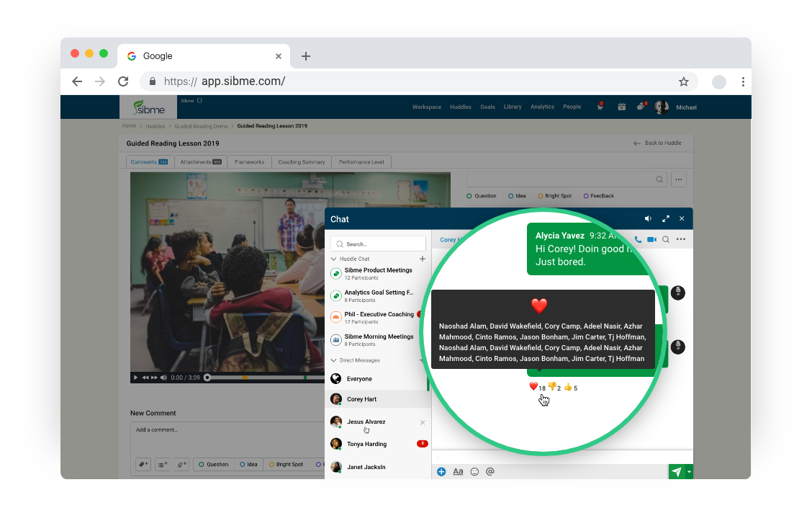Click the add list icon under New Comment
This screenshot has height=508, width=812.
[x=162, y=465]
